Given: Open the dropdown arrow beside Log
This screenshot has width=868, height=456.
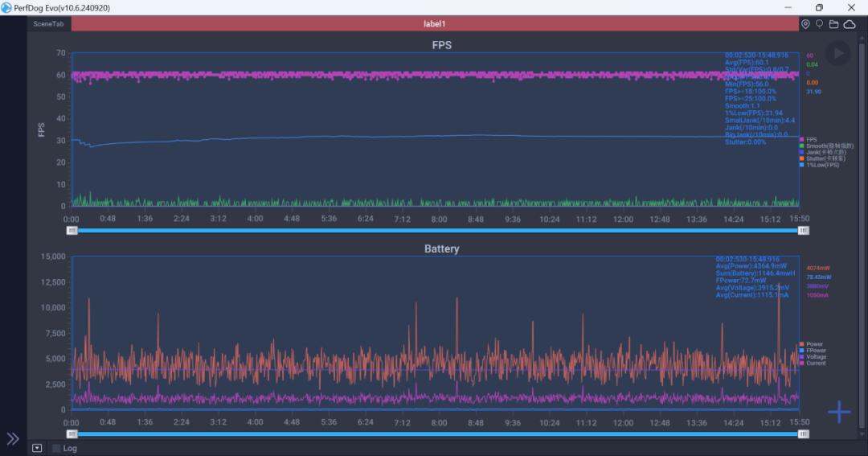Looking at the screenshot, I should pos(37,448).
